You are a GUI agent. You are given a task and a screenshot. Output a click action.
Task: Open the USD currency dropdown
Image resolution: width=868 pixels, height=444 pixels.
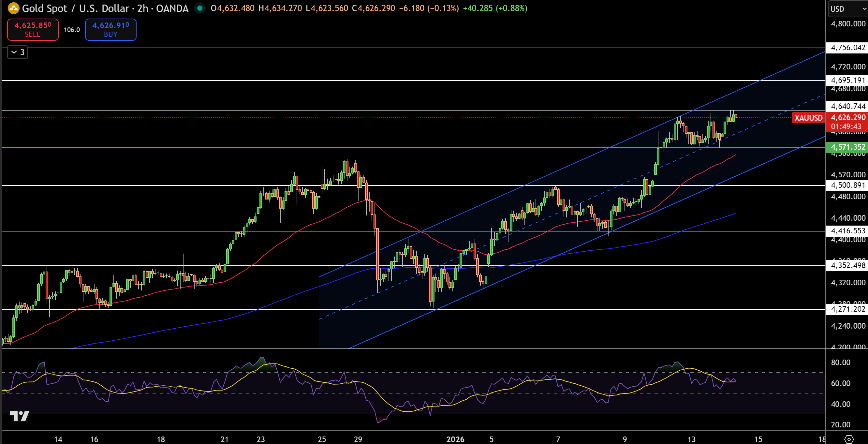click(847, 9)
